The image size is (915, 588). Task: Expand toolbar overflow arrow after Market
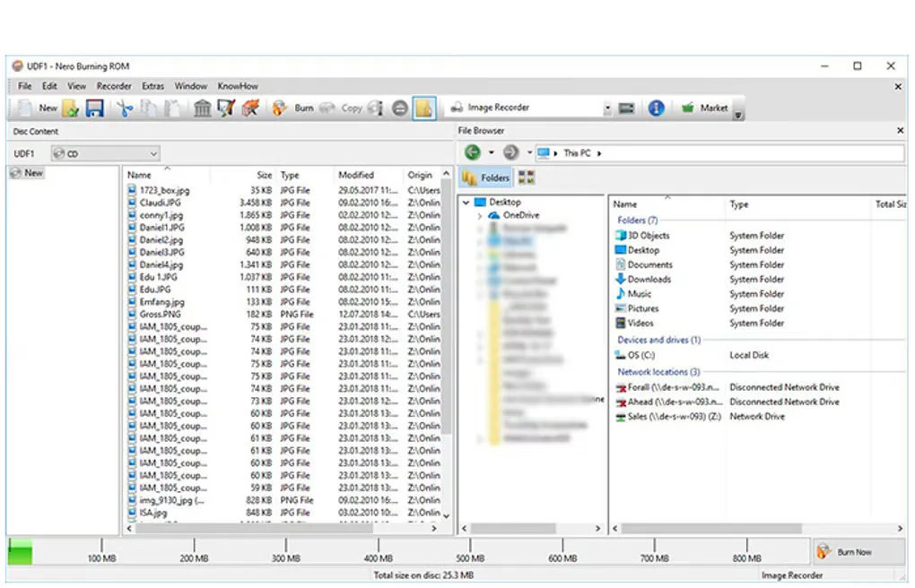coord(737,115)
